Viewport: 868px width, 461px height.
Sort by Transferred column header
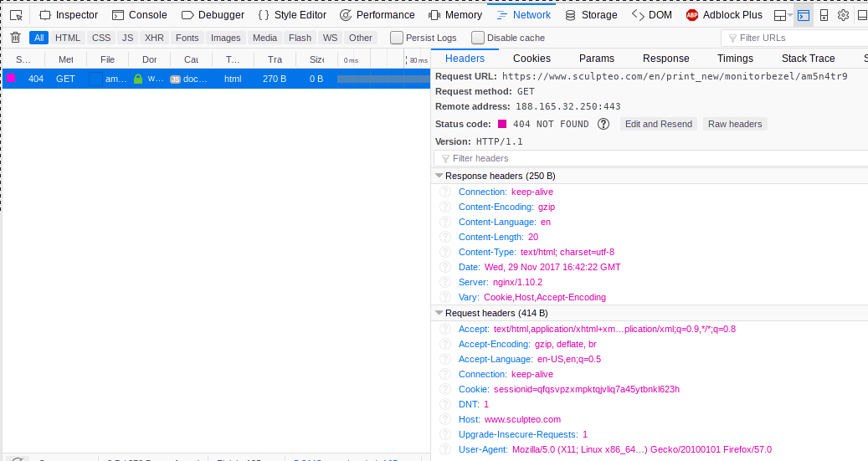275,59
